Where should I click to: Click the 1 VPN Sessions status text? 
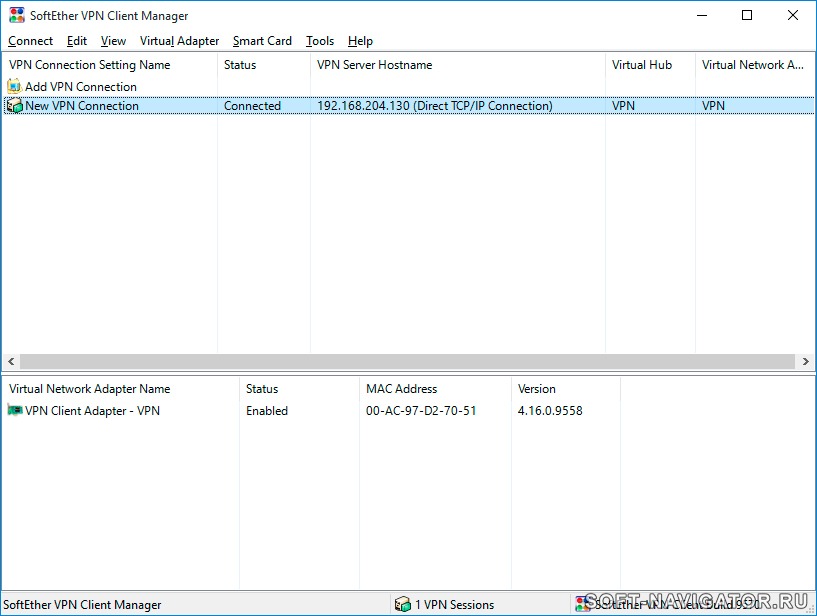(454, 605)
